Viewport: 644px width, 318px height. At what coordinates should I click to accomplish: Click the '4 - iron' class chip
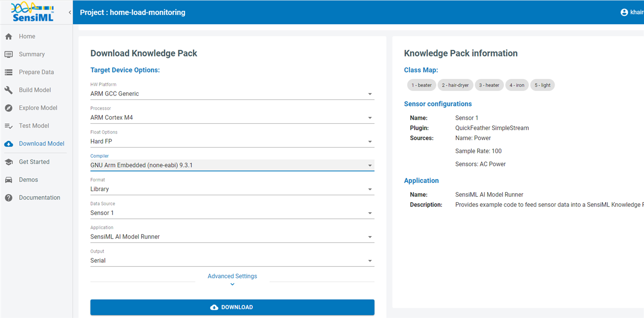click(517, 85)
